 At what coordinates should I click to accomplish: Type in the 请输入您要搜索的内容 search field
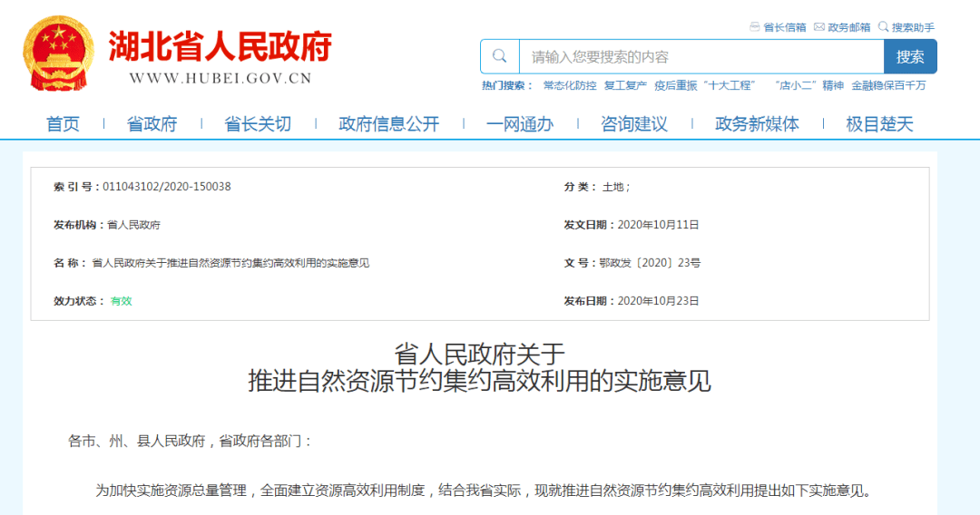(701, 56)
